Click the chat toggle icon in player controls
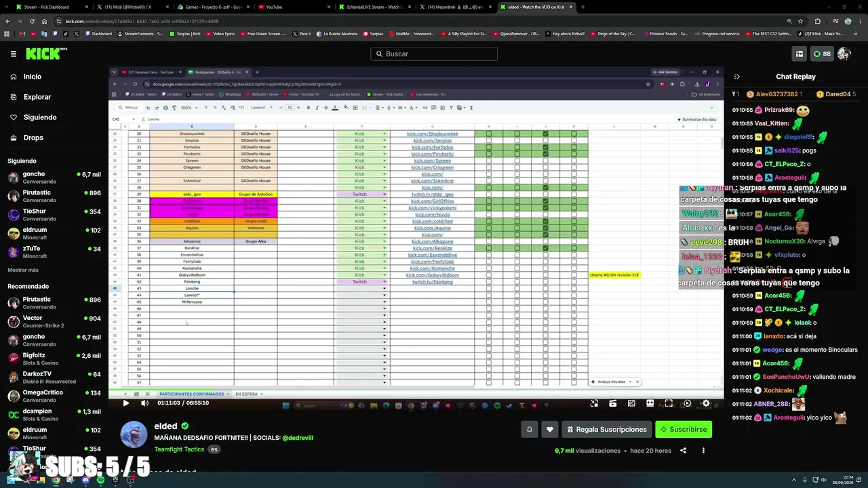This screenshot has width=868, height=488. tap(631, 403)
